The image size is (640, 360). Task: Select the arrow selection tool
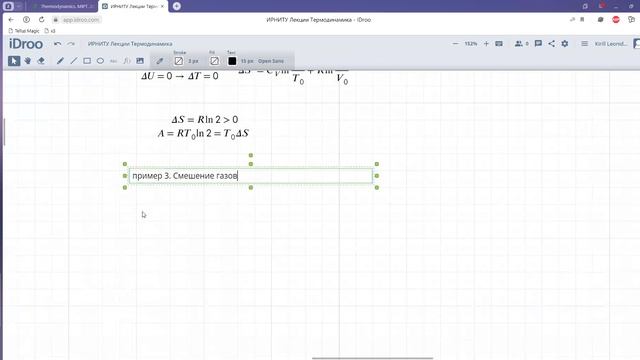(14, 61)
